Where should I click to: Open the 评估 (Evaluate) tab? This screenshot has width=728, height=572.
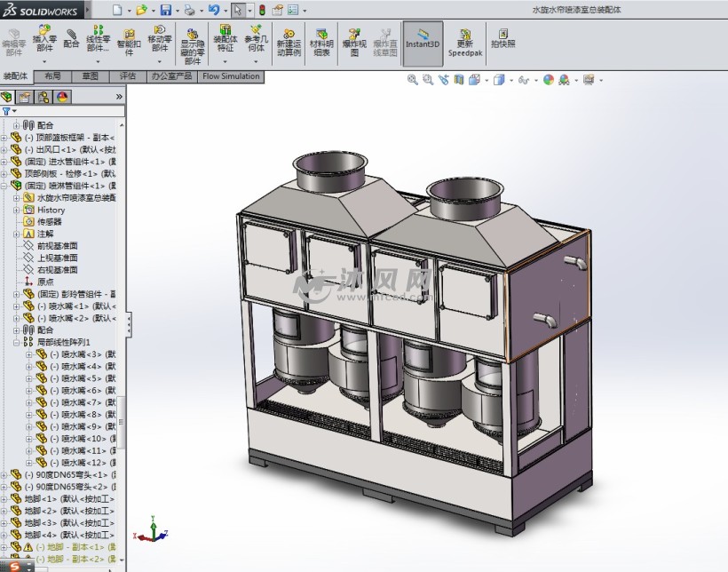[x=128, y=76]
